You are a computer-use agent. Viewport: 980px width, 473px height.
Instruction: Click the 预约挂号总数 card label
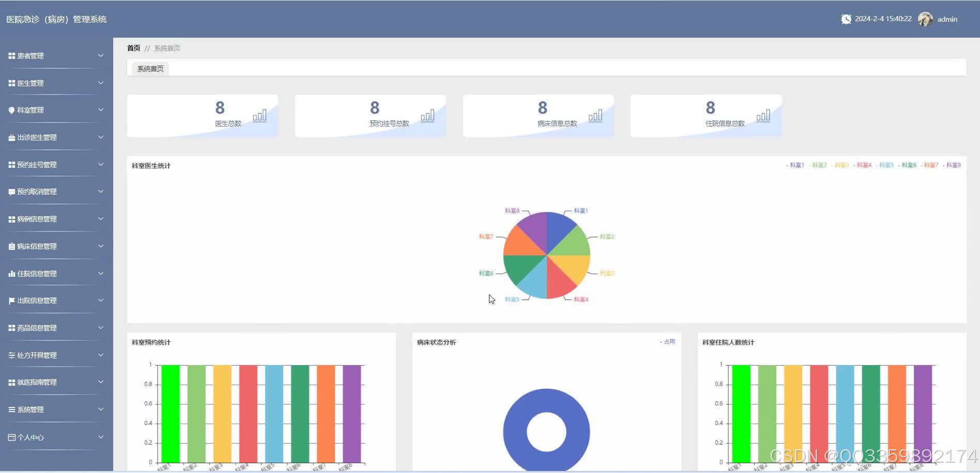pos(389,124)
